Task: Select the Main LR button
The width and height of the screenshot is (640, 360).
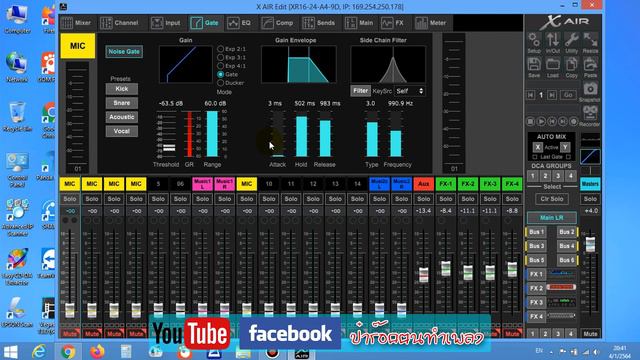Action: (x=552, y=218)
